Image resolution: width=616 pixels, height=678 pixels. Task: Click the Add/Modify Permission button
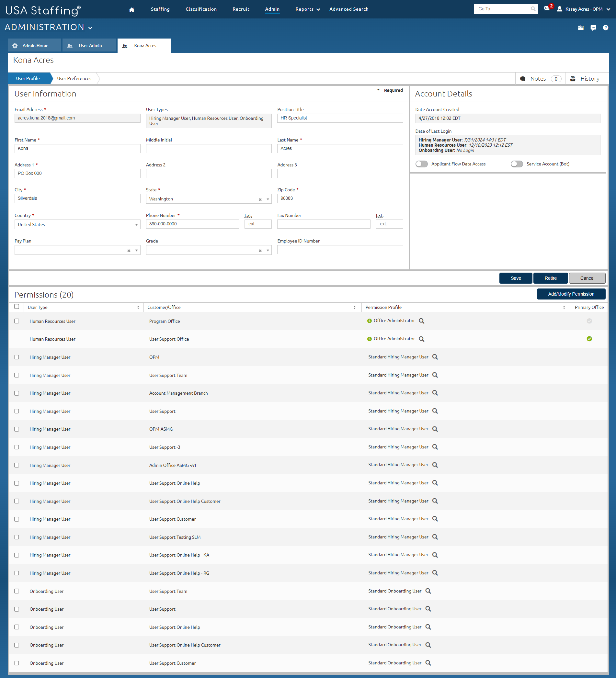pos(571,294)
